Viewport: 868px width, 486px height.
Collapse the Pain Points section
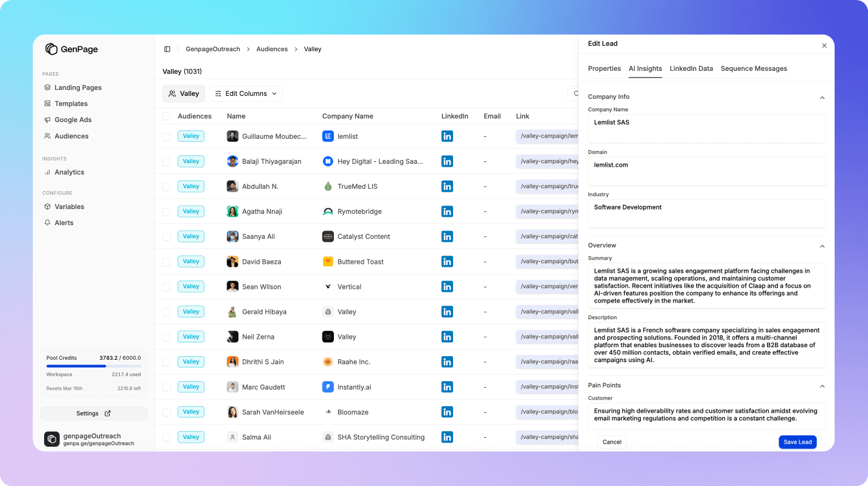coord(822,386)
